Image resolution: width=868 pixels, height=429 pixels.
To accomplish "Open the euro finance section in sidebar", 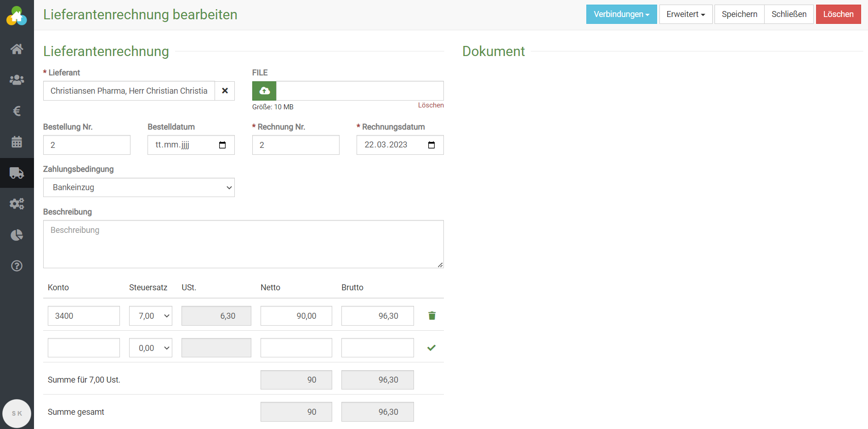I will click(17, 111).
